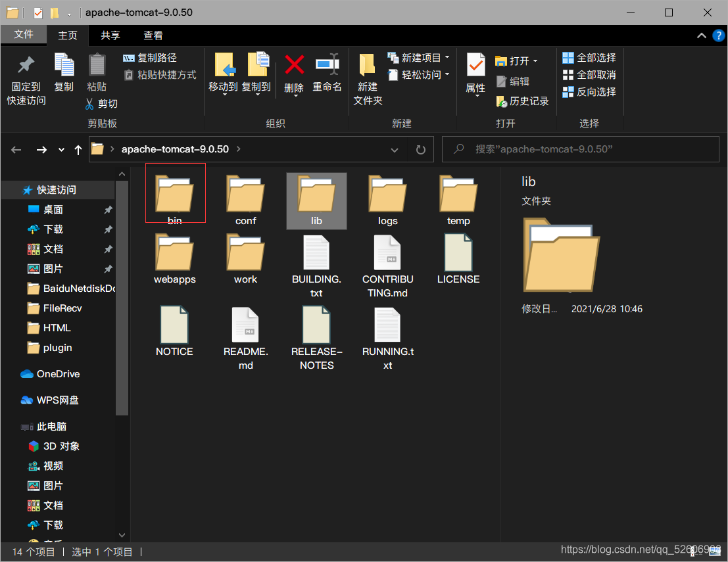Switch to the View (查看) tab
This screenshot has width=728, height=562.
tap(153, 35)
